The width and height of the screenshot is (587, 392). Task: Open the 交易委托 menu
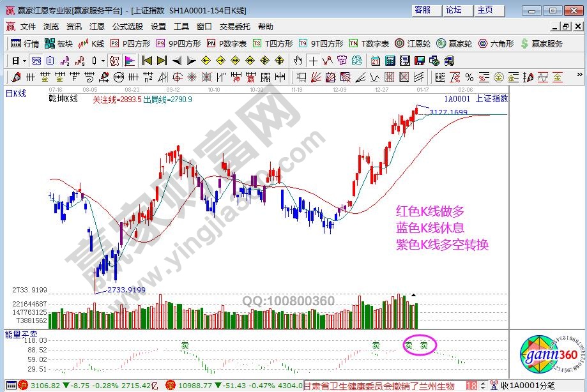[236, 26]
